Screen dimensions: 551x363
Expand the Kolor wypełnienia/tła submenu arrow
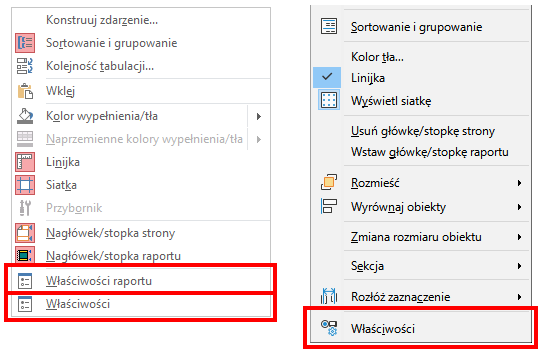click(x=259, y=116)
